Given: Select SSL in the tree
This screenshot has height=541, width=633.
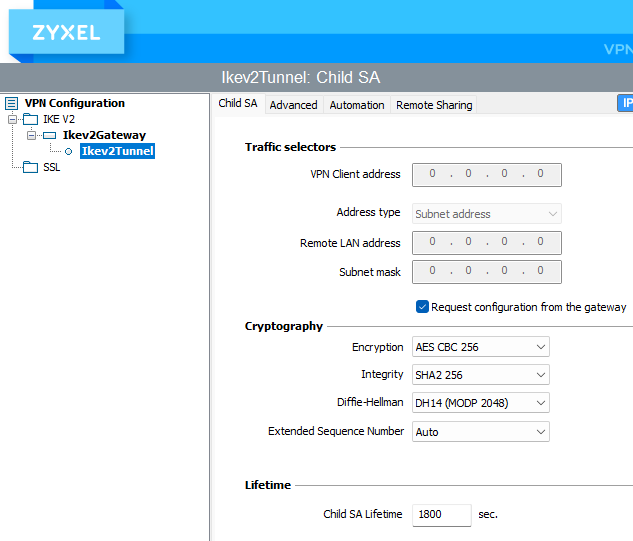Looking at the screenshot, I should pyautogui.click(x=52, y=167).
